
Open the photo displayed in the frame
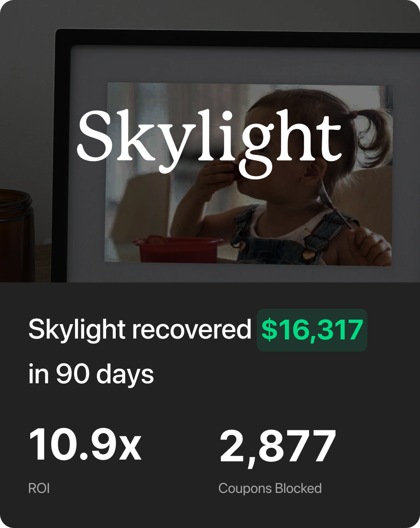tap(249, 174)
